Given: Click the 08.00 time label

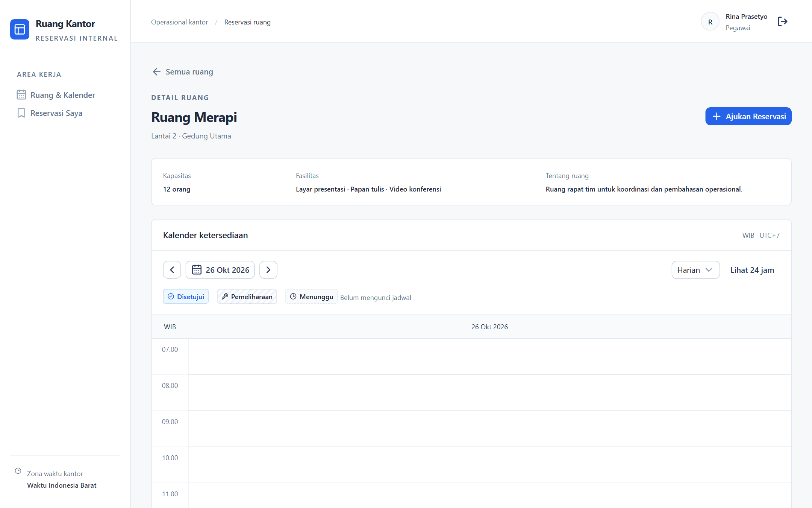Looking at the screenshot, I should (x=170, y=385).
